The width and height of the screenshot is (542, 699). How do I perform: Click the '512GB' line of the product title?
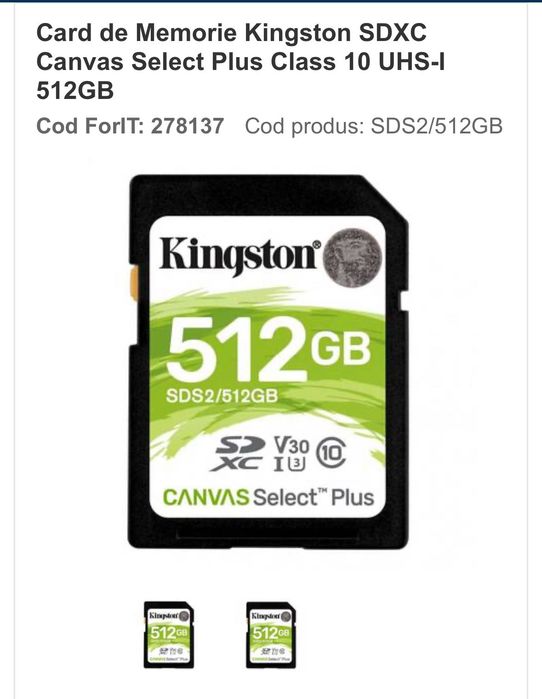[75, 90]
